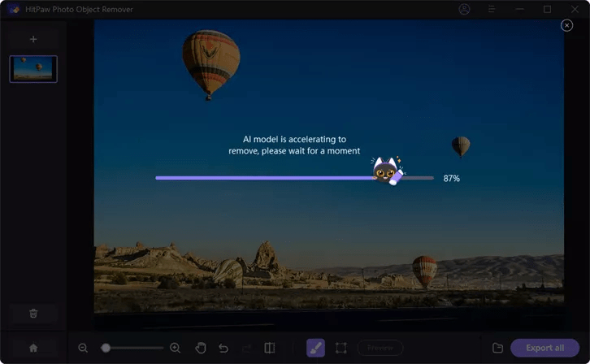Image resolution: width=590 pixels, height=364 pixels.
Task: Select the Hand pan tool
Action: tap(201, 348)
